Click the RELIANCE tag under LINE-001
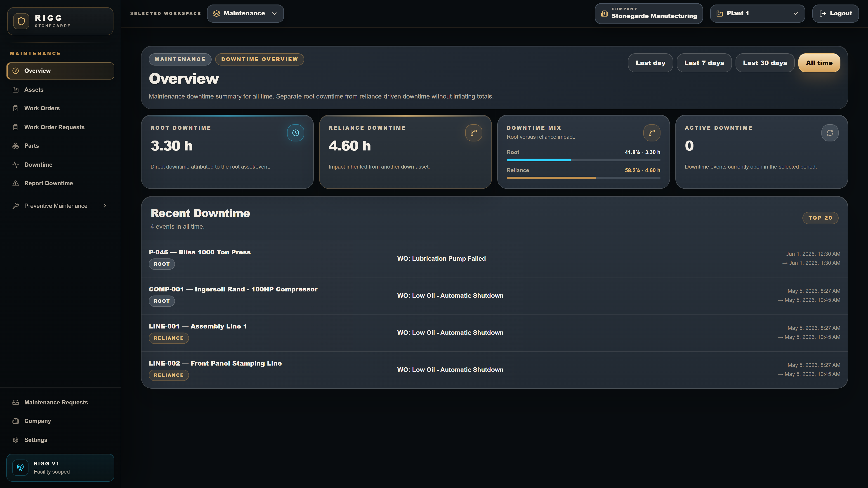The height and width of the screenshot is (488, 868). pos(169,338)
